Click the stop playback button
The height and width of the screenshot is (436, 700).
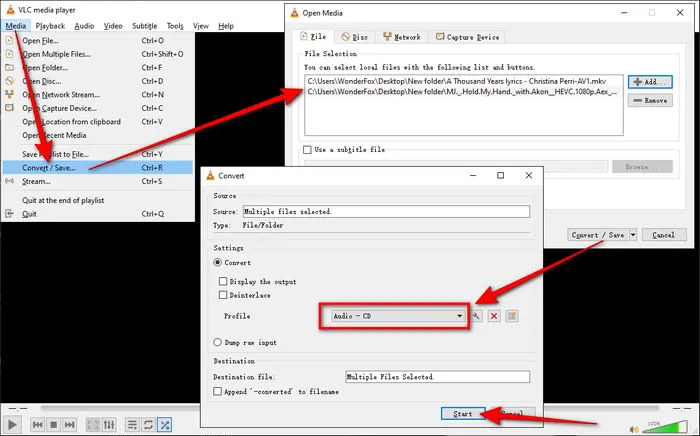54,424
